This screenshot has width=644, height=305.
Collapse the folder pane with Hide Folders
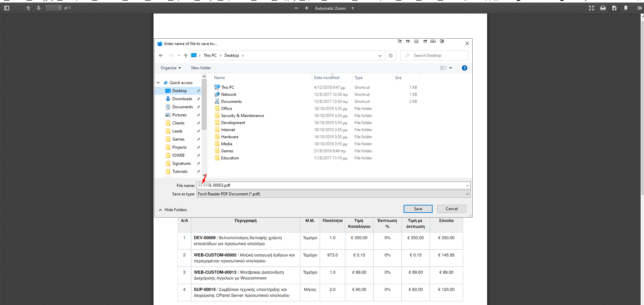click(x=173, y=210)
